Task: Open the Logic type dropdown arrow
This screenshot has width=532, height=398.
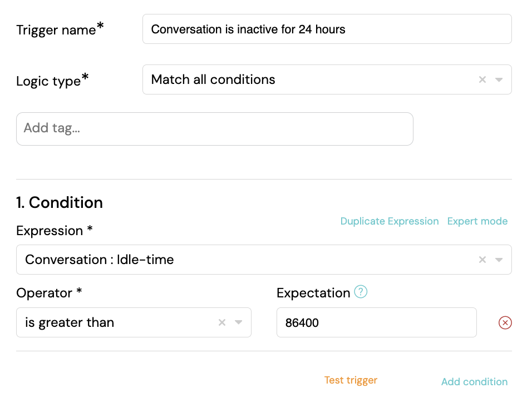Action: tap(499, 79)
